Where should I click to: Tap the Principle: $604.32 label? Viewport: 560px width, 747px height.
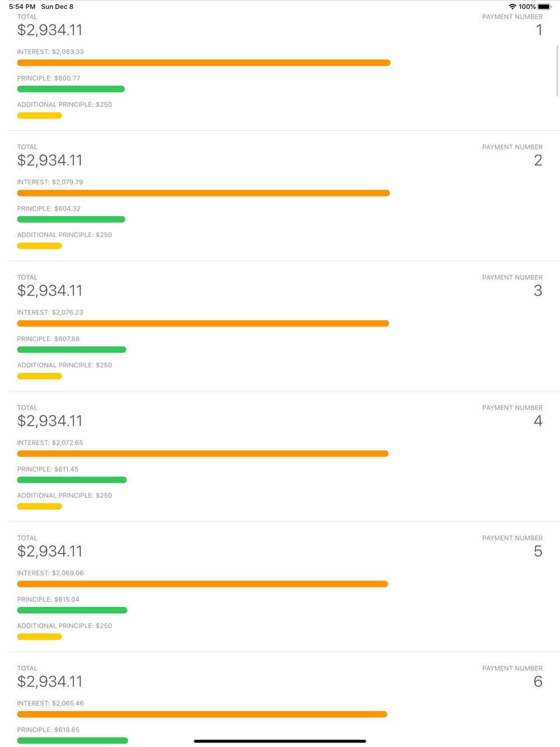(x=49, y=208)
